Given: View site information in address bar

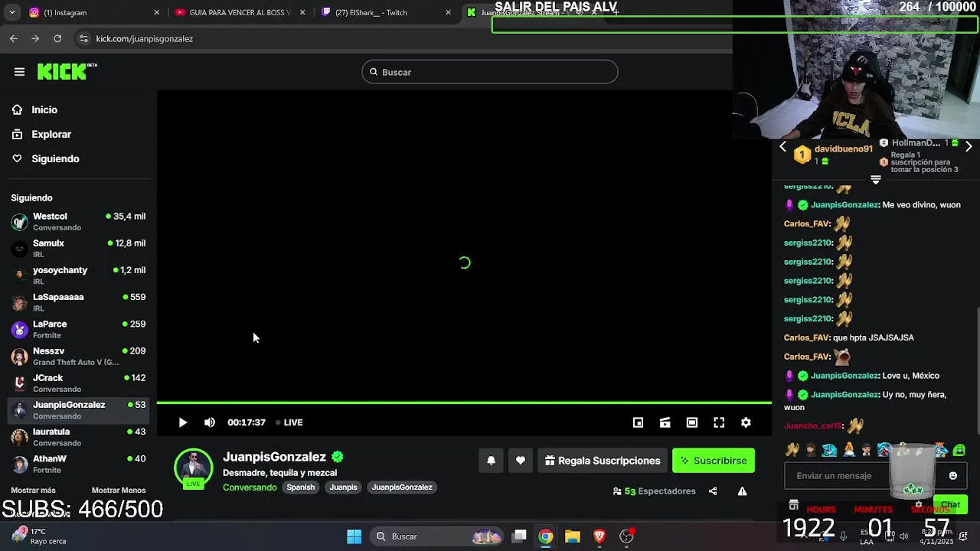Looking at the screenshot, I should 83,38.
